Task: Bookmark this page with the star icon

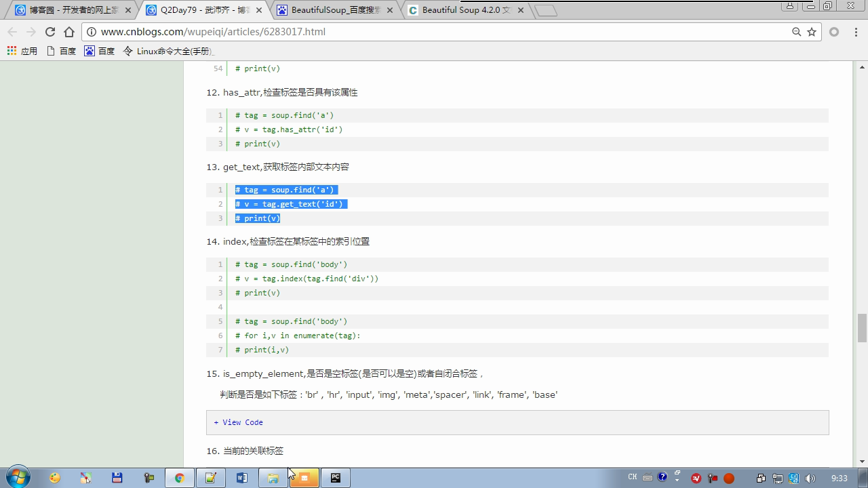Action: click(812, 32)
